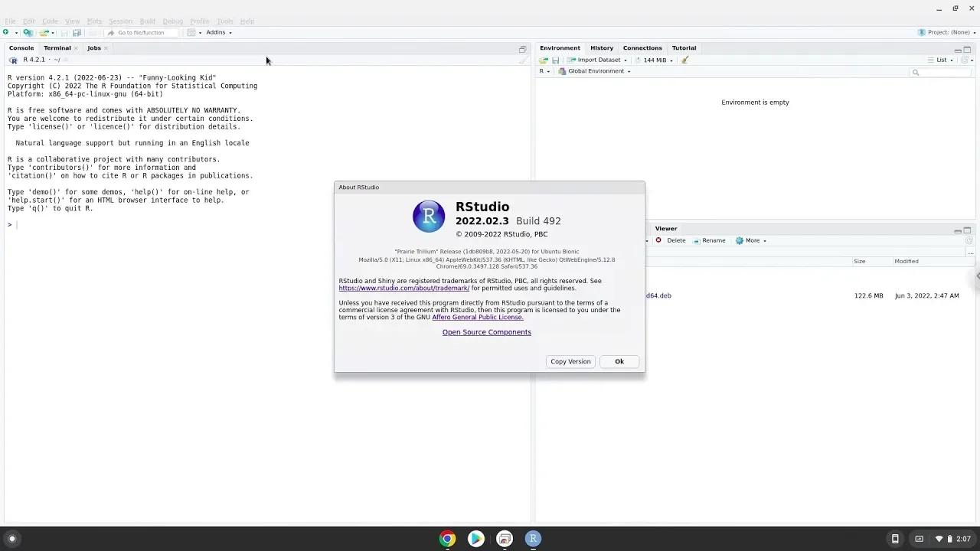Open the Addins dropdown
980x551 pixels.
coord(218,32)
